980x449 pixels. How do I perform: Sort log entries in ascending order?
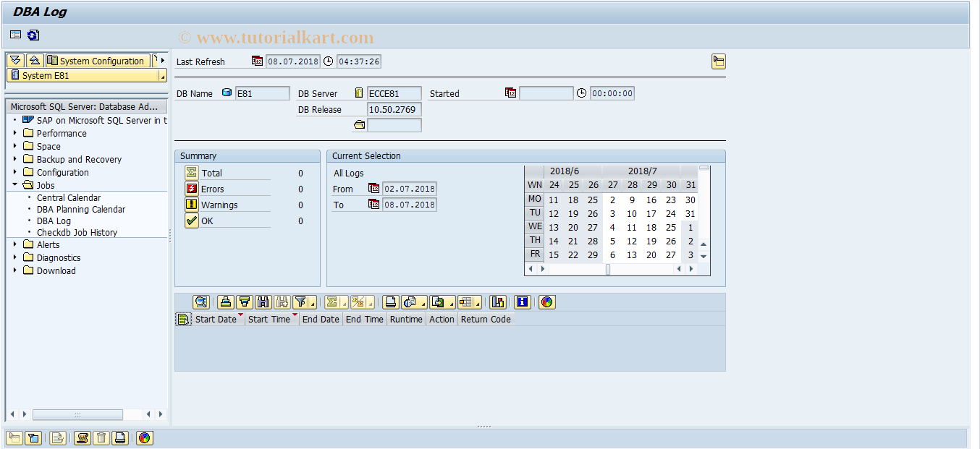(226, 302)
